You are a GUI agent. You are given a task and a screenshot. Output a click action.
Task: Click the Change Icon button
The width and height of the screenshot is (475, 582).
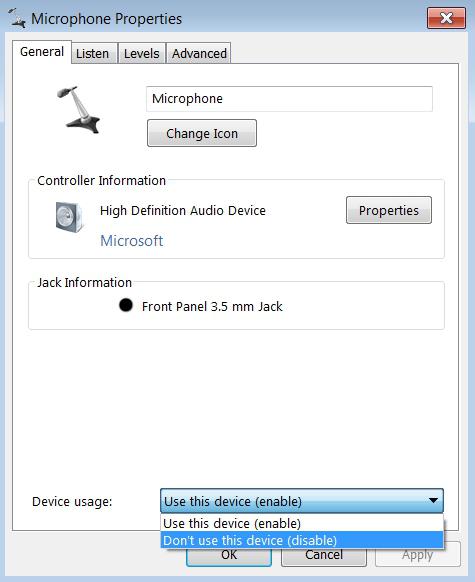pyautogui.click(x=202, y=133)
